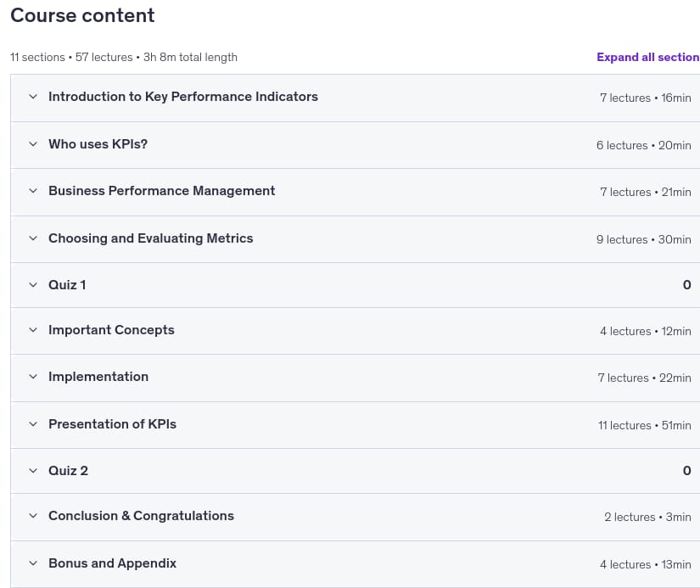Screen dimensions: 700x588
Task: Open the Introduction to Key Performance Indicators title
Action: tap(183, 97)
